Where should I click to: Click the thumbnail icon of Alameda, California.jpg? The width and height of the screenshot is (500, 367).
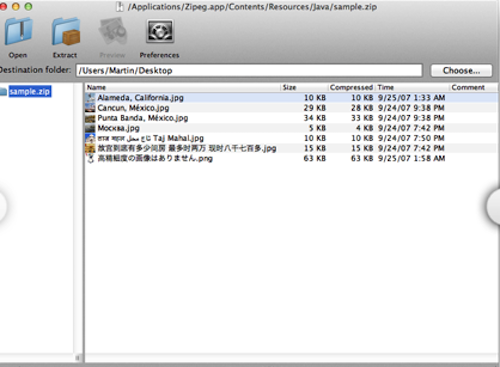pos(90,98)
